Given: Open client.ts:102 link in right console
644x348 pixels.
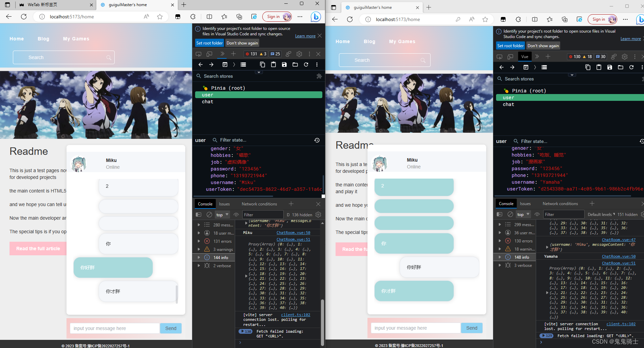Looking at the screenshot, I should [621, 324].
